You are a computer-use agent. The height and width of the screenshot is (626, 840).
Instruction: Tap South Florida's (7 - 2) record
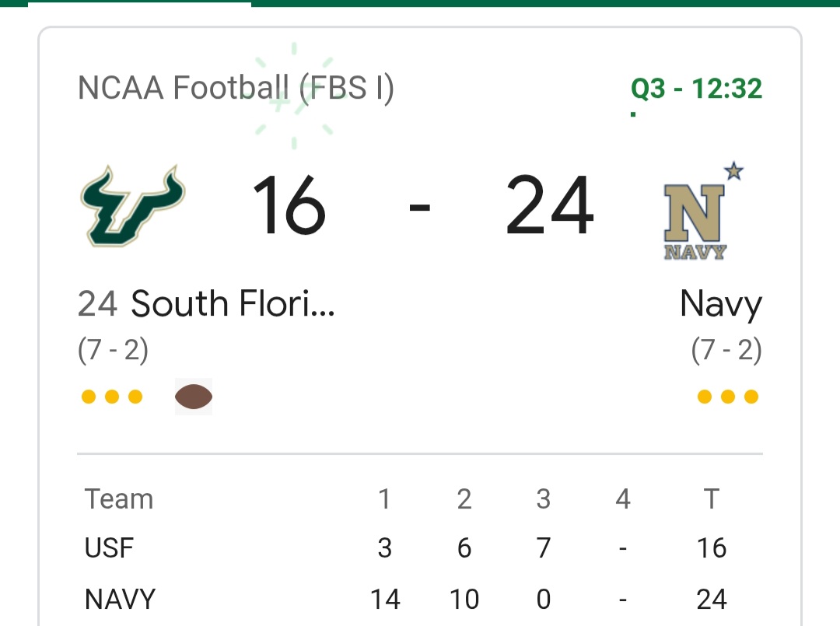click(113, 351)
